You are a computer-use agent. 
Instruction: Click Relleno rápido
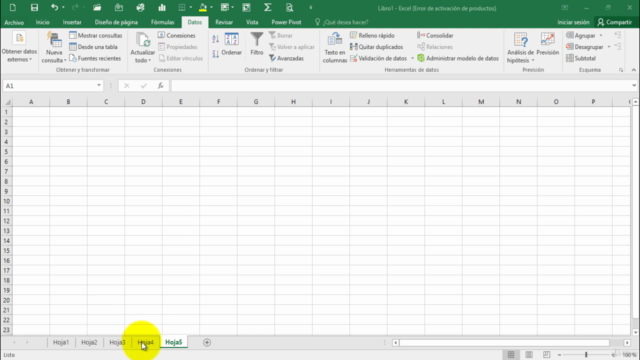click(372, 36)
